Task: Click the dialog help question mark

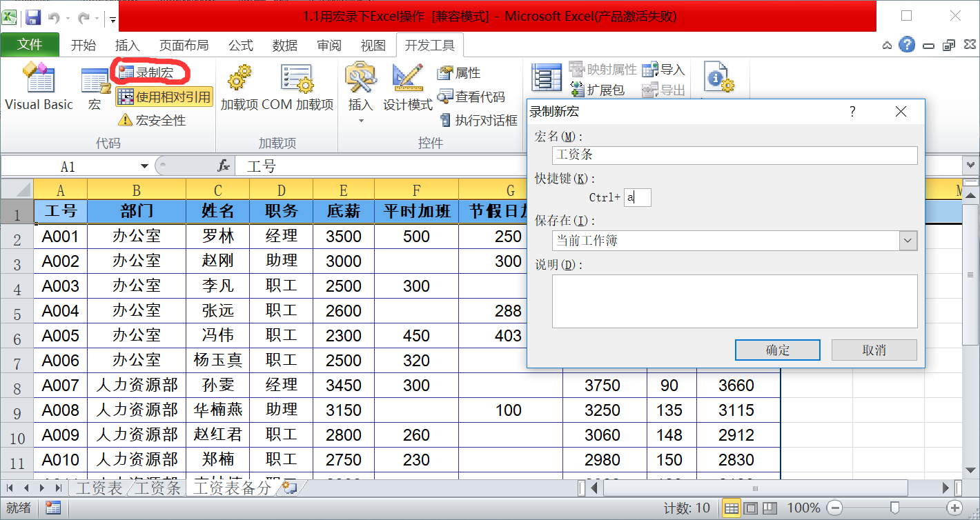Action: tap(853, 111)
